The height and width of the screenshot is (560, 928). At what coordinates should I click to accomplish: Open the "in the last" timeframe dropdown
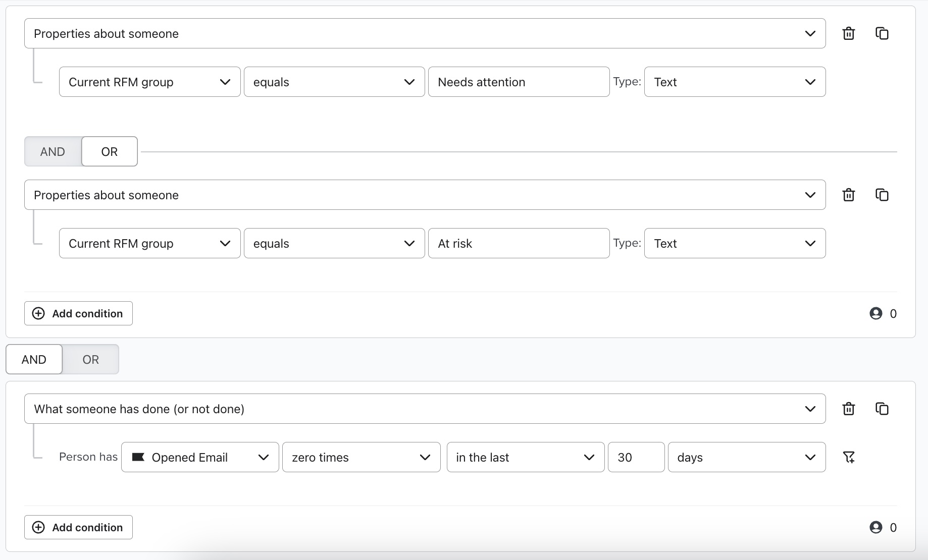pyautogui.click(x=525, y=457)
